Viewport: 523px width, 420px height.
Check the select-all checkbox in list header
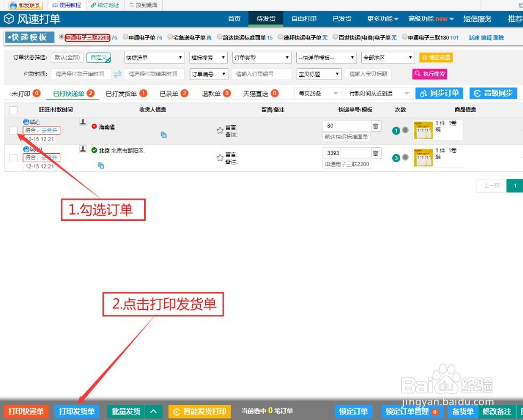(x=13, y=109)
